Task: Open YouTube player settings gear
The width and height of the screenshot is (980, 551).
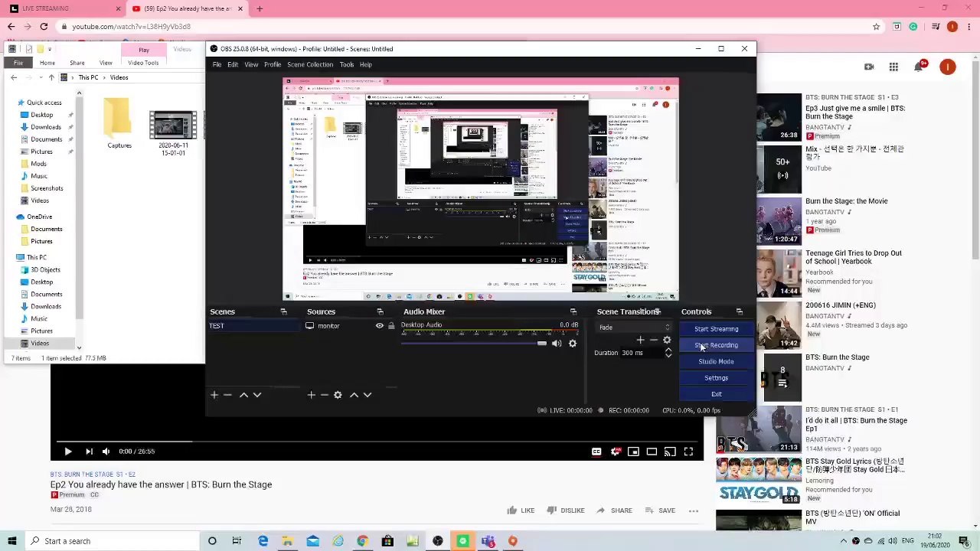Action: [616, 452]
